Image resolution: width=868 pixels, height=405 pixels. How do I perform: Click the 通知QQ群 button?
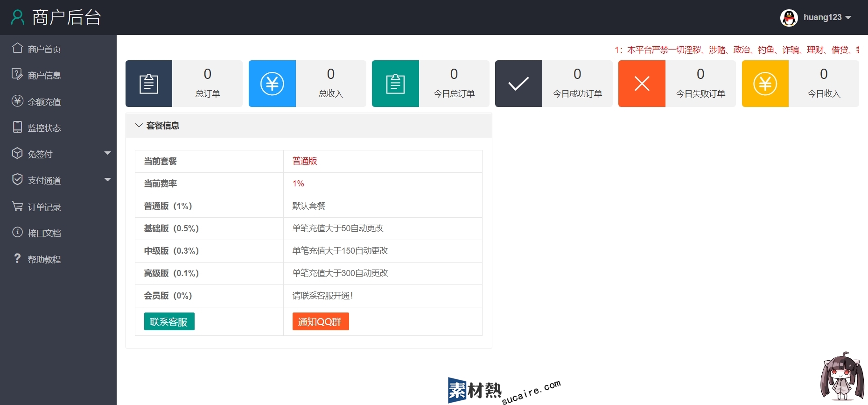click(321, 321)
